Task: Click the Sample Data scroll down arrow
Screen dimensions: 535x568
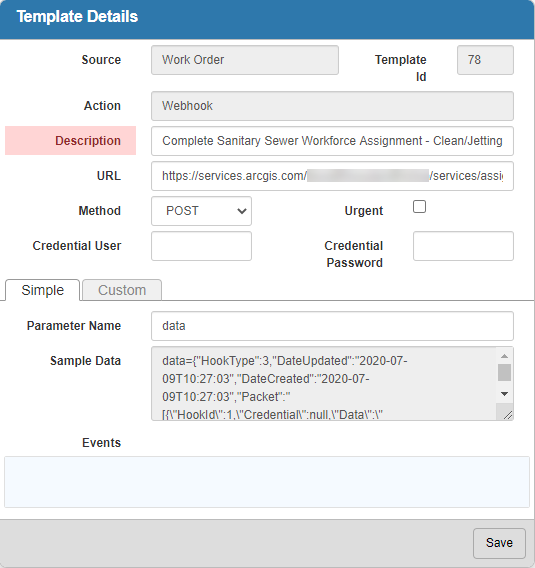Action: 504,394
